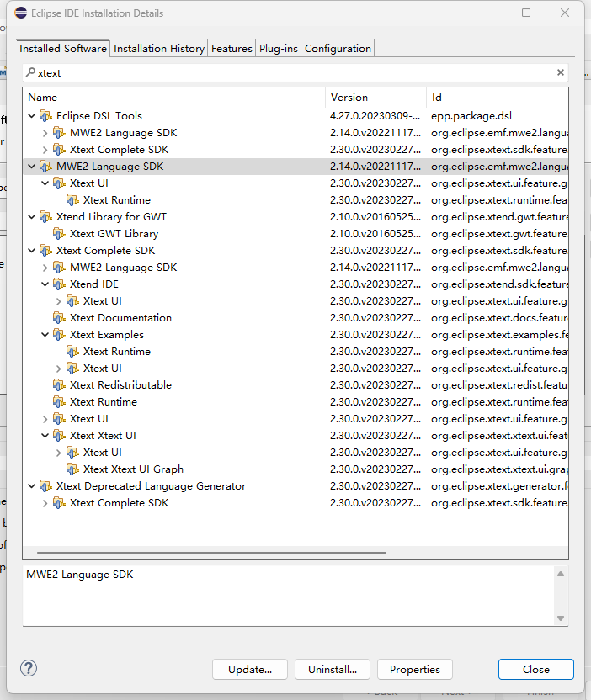Click the description pane's scroll down arrow
The height and width of the screenshot is (700, 591).
pos(561,618)
